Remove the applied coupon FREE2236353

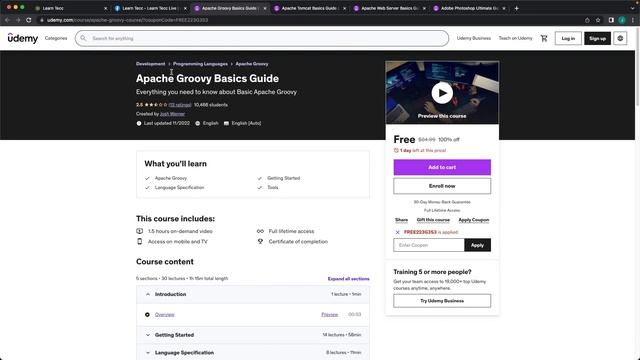coord(398,232)
